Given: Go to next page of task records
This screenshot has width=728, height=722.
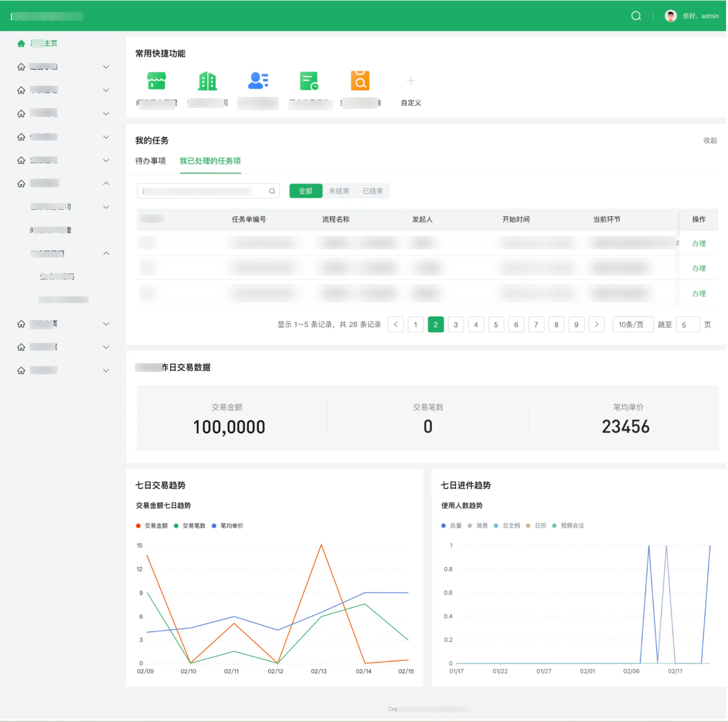Looking at the screenshot, I should (x=597, y=324).
